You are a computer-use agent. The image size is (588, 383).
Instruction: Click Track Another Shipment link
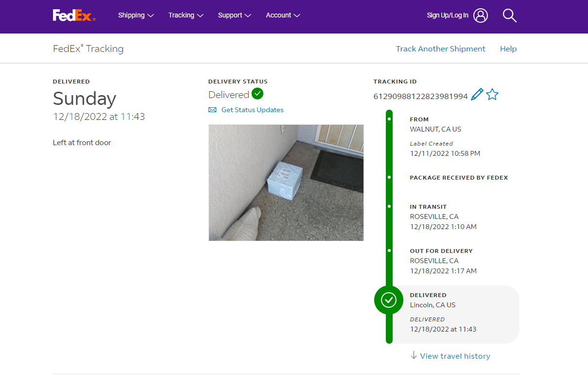point(440,49)
